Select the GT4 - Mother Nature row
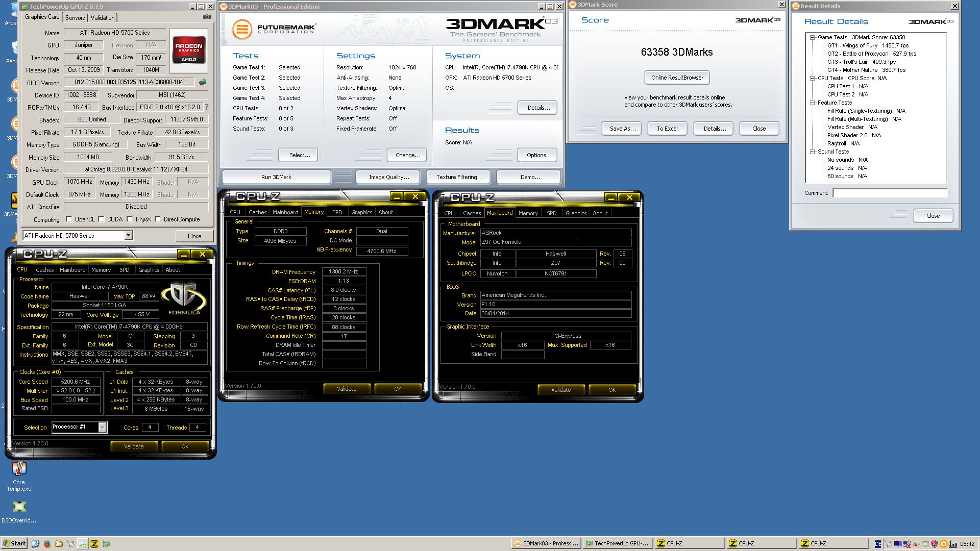The width and height of the screenshot is (980, 551). pyautogui.click(x=866, y=70)
